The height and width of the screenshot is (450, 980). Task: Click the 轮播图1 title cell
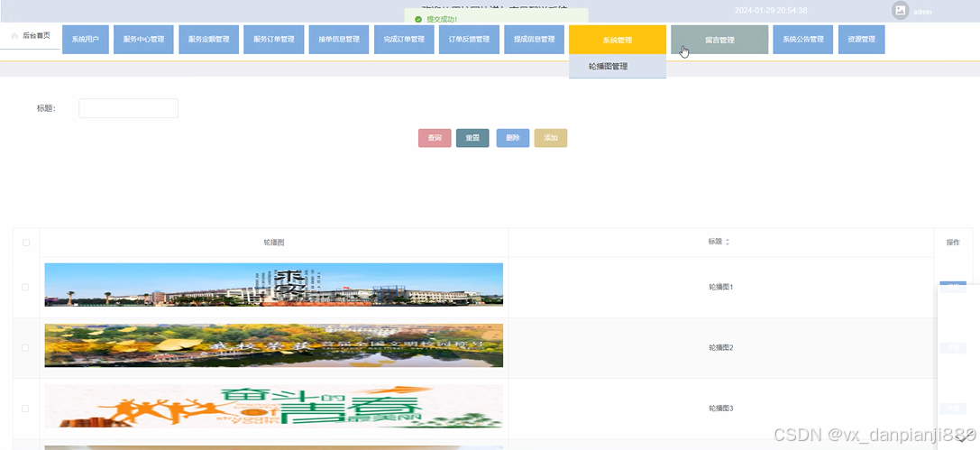(720, 287)
